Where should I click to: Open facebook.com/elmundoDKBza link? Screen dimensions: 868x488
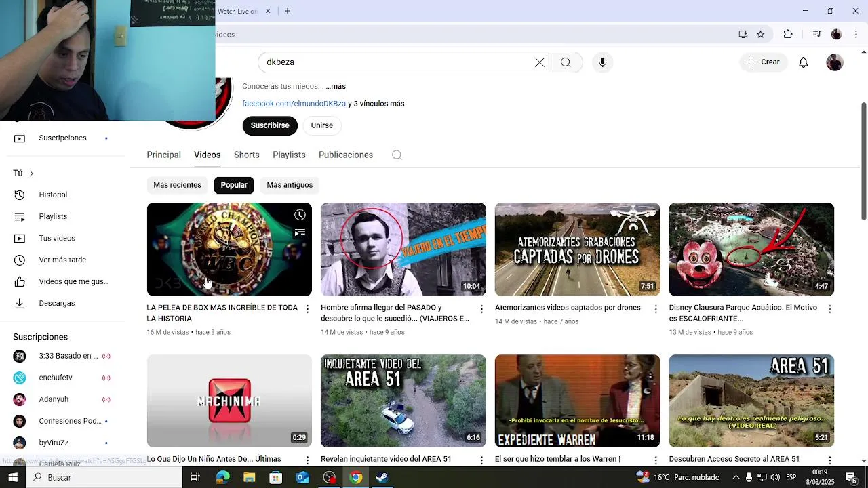(294, 104)
